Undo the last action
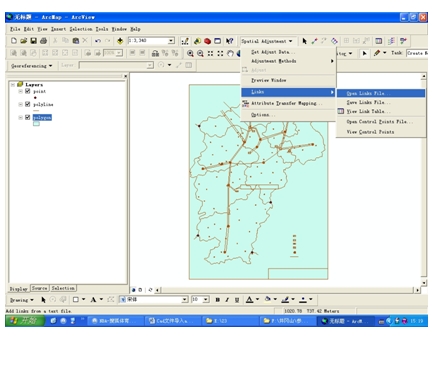The width and height of the screenshot is (437, 366). (98, 41)
